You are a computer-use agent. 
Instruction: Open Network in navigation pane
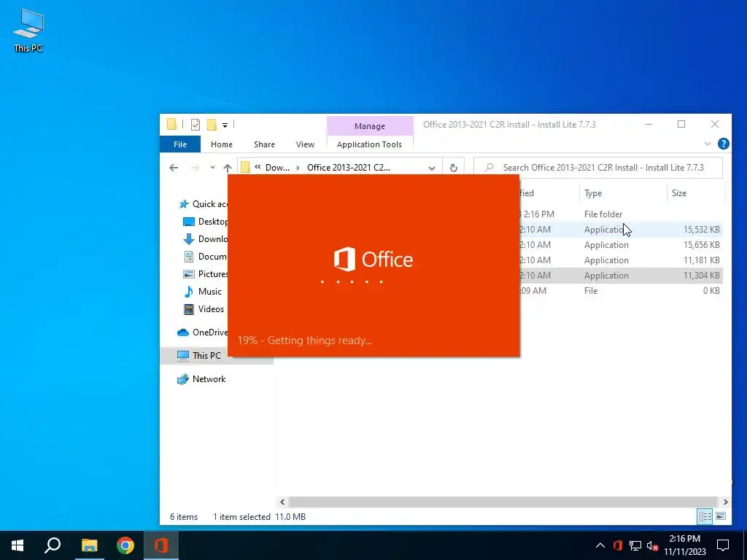pyautogui.click(x=201, y=379)
